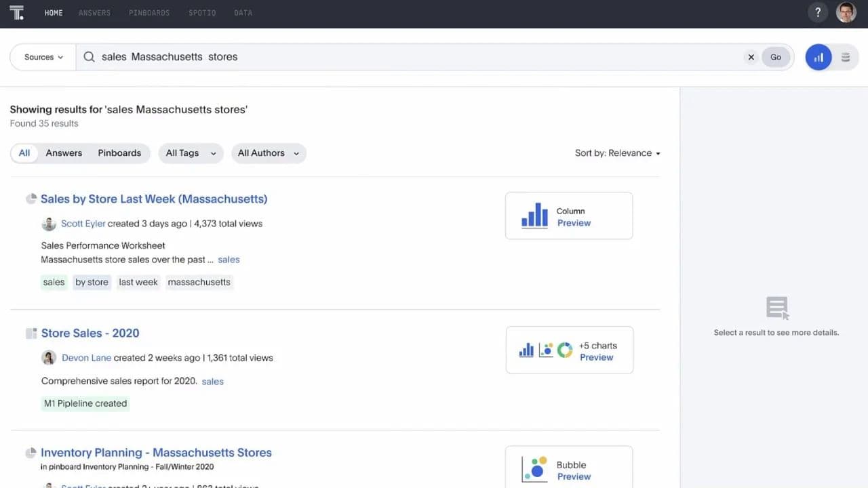The width and height of the screenshot is (868, 488).
Task: Click the Bubble chart preview icon
Action: (x=534, y=469)
